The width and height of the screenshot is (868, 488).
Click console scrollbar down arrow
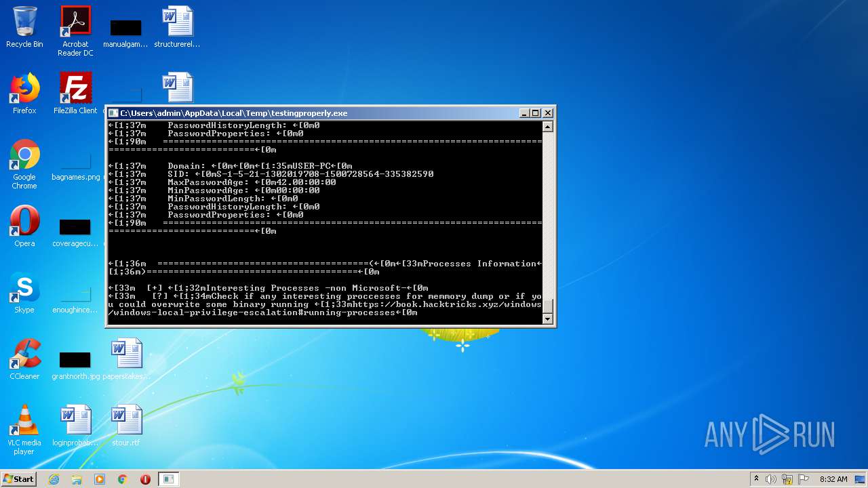548,319
